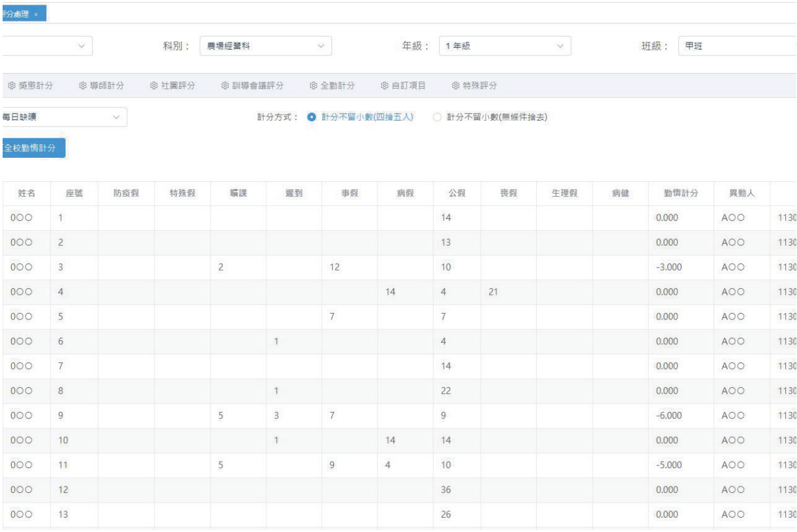The width and height of the screenshot is (797, 532).
Task: Switch to the 特殊評分 tab
Action: coord(474,85)
